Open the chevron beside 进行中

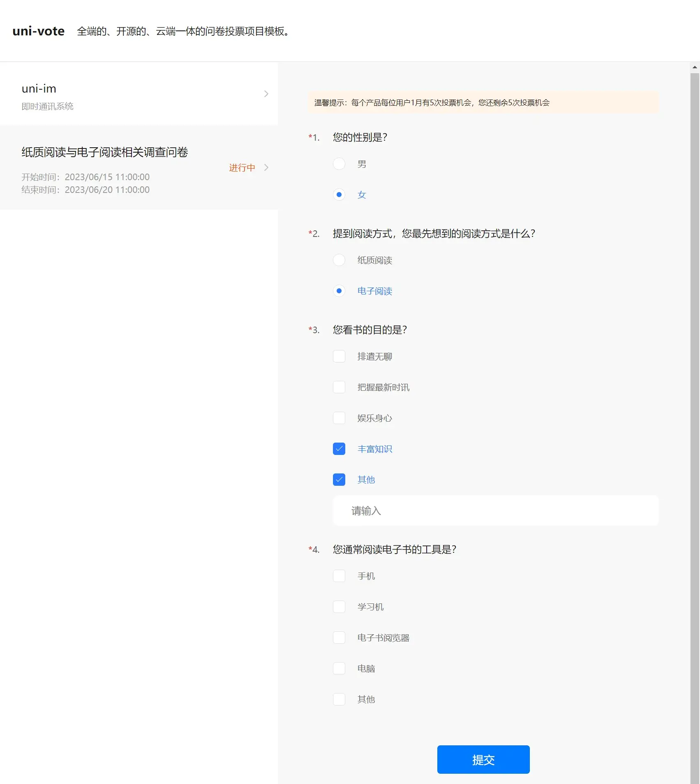[266, 167]
